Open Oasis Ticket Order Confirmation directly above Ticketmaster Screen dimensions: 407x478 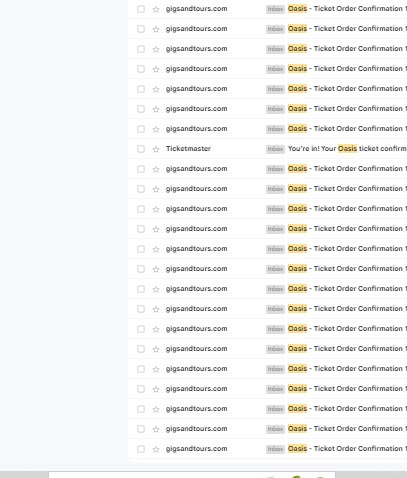click(347, 129)
